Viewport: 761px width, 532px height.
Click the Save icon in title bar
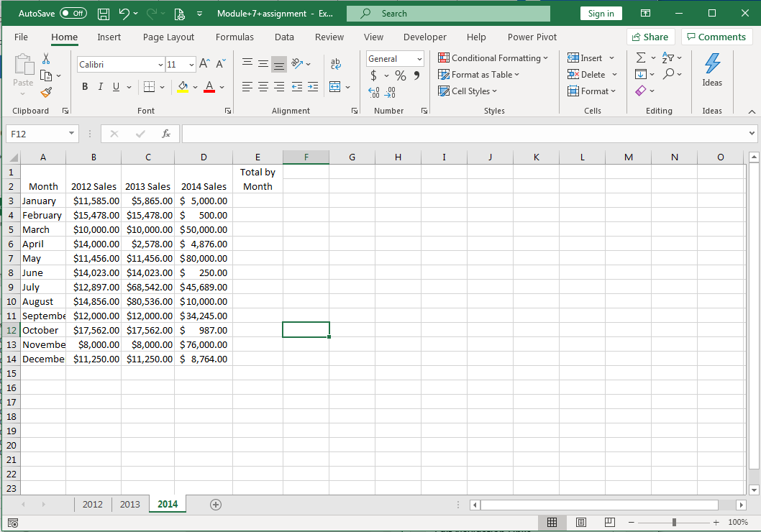pos(104,14)
